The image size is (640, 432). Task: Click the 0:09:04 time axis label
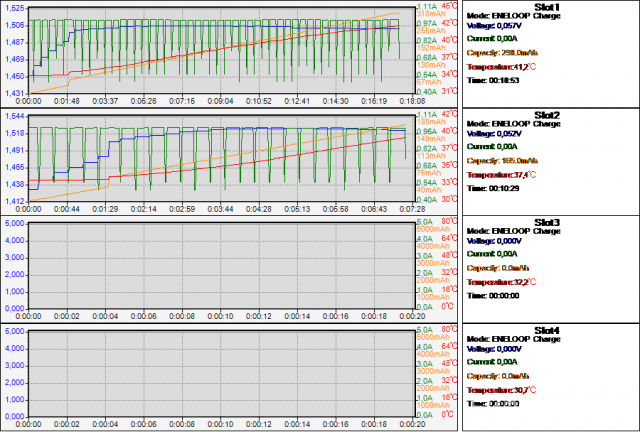221,101
